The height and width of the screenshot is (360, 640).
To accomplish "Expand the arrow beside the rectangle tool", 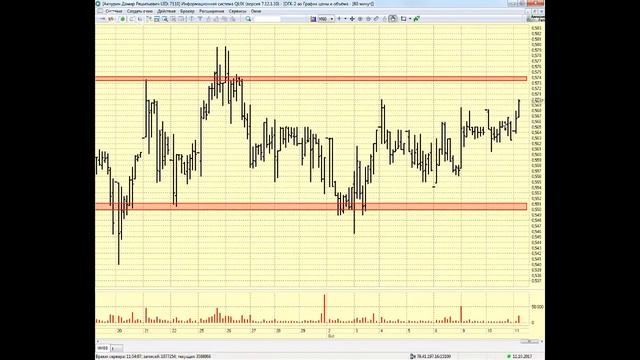I will 409,19.
